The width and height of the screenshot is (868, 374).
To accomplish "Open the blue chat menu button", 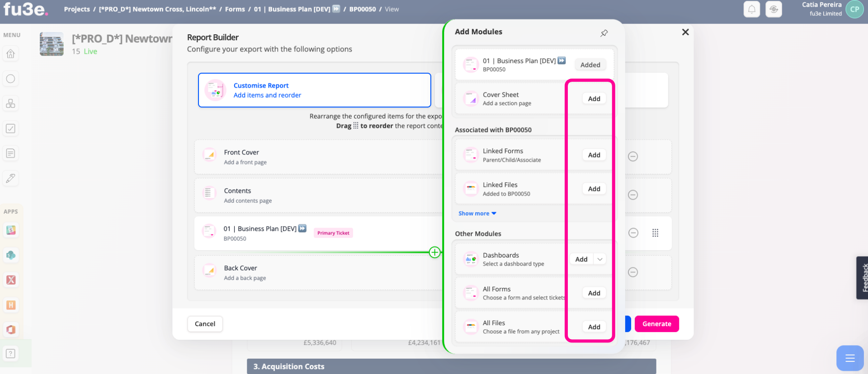I will tap(850, 358).
